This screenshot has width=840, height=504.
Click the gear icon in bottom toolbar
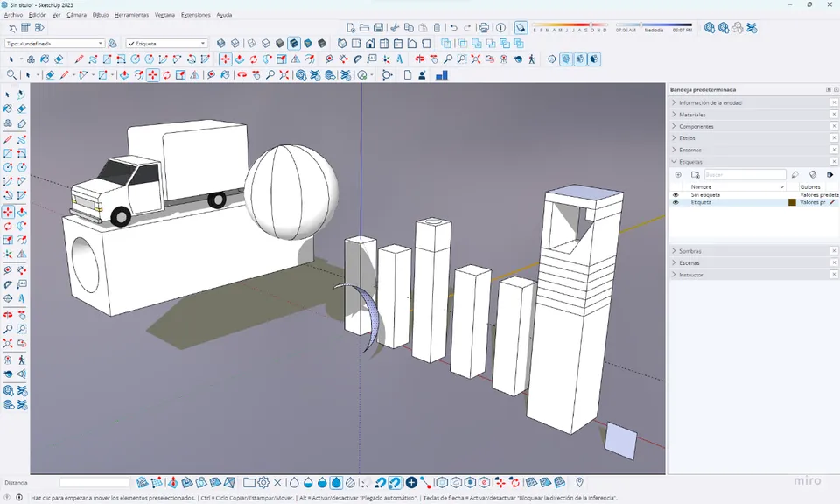263,483
